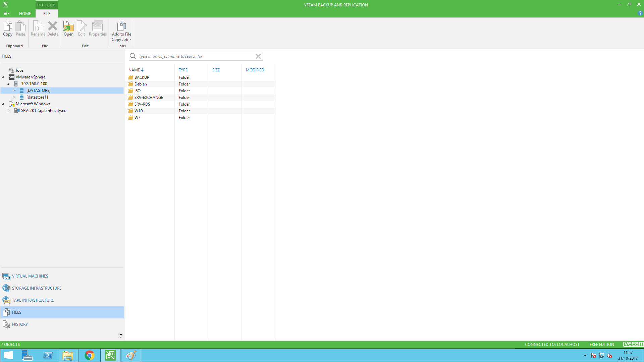
Task: Open Google Chrome from the taskbar
Action: click(x=89, y=355)
